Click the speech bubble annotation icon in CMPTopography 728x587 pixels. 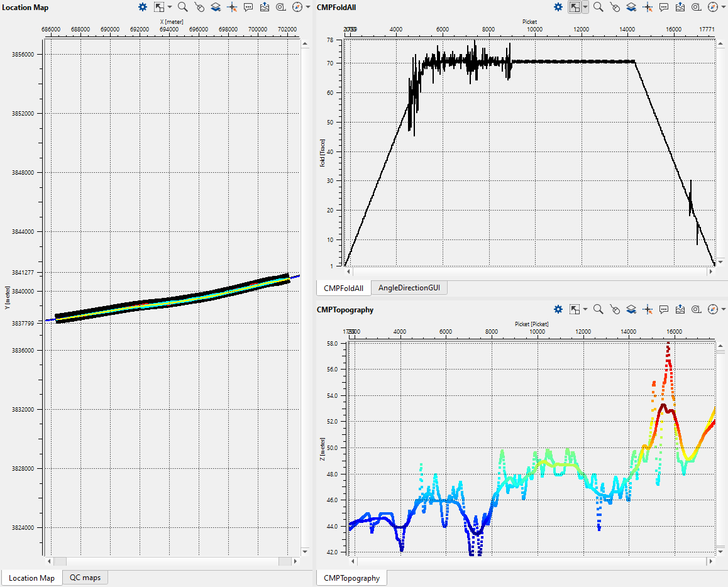point(664,310)
